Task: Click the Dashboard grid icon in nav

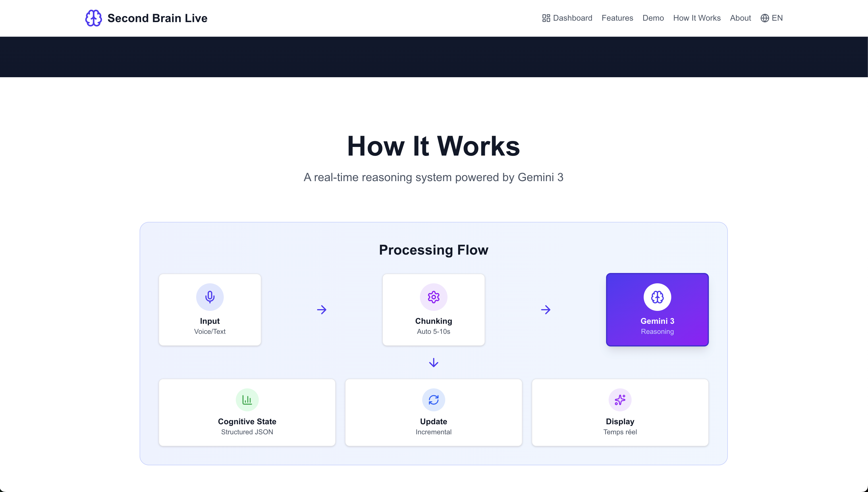Action: (x=546, y=18)
